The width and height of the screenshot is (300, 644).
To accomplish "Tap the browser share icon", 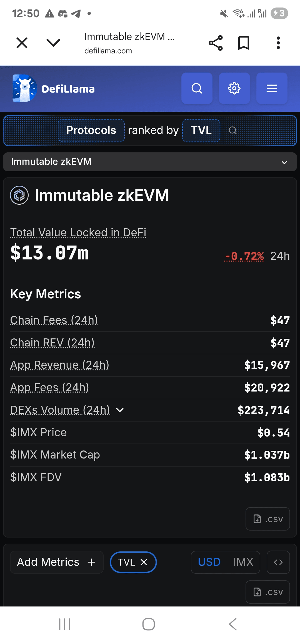I will [x=216, y=43].
